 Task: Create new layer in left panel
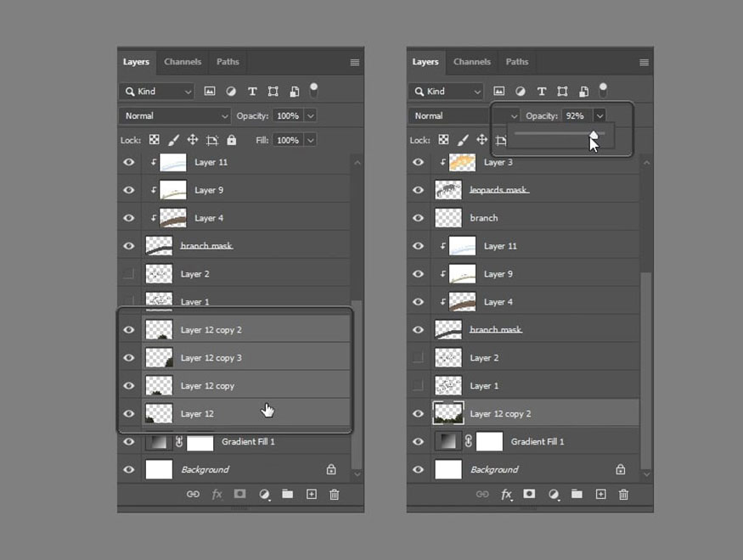[312, 494]
